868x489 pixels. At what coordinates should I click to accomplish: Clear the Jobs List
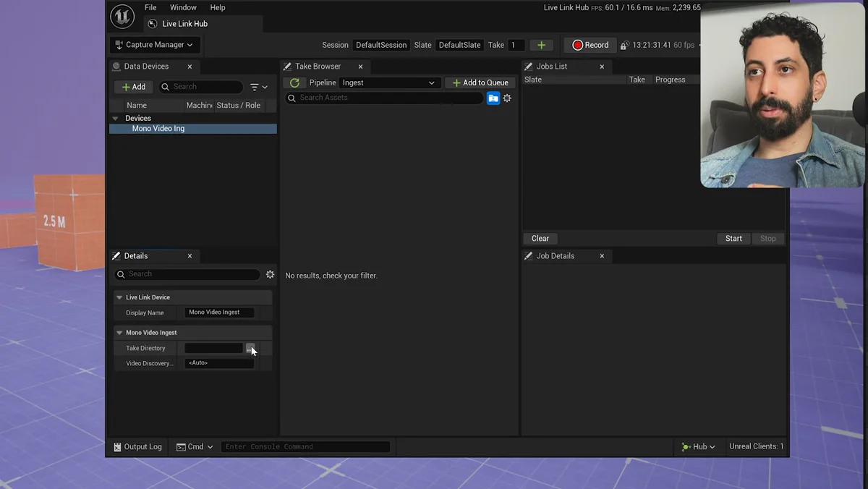pos(540,239)
